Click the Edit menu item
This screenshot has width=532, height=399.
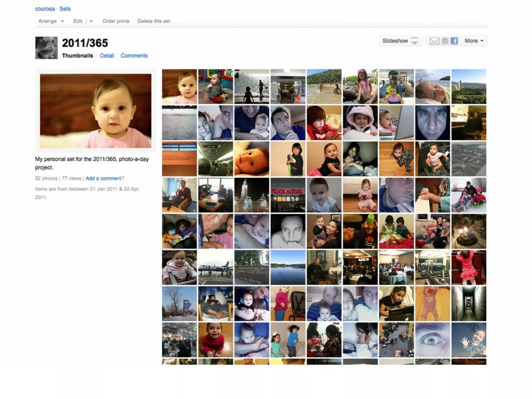point(78,21)
